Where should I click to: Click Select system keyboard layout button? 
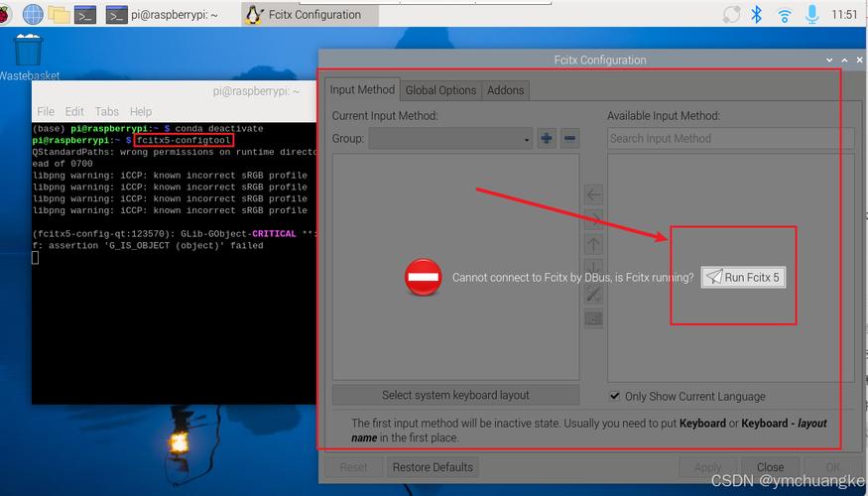coord(455,395)
